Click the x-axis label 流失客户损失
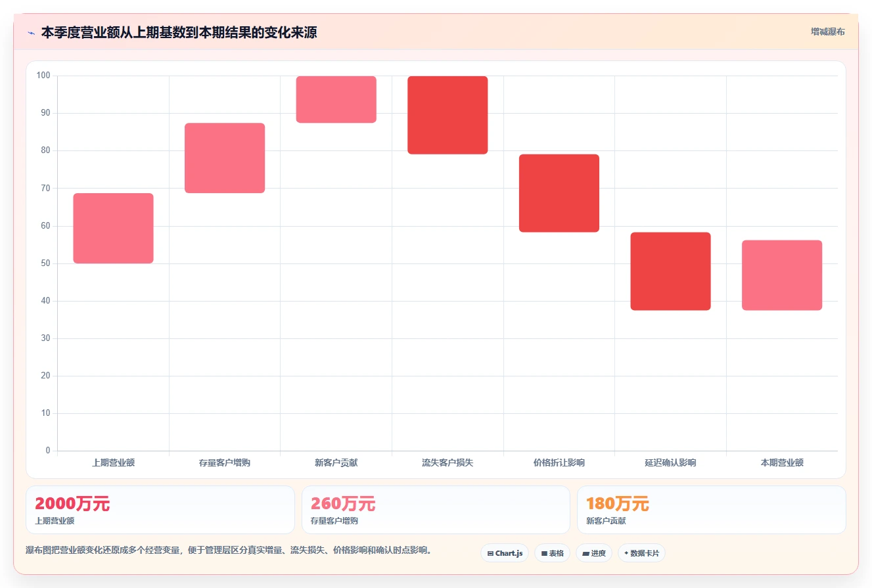 (447, 463)
